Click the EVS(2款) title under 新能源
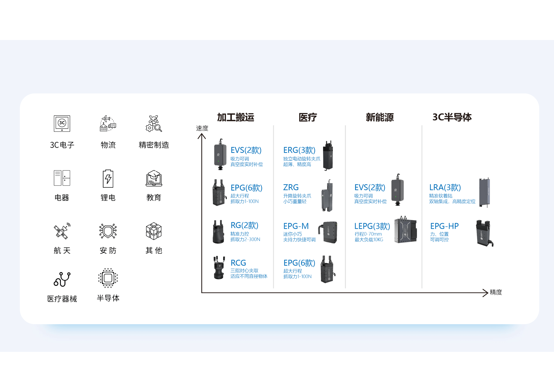 click(370, 188)
